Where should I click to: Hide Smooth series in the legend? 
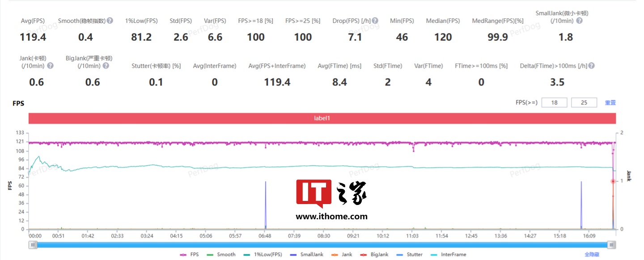tap(221, 255)
